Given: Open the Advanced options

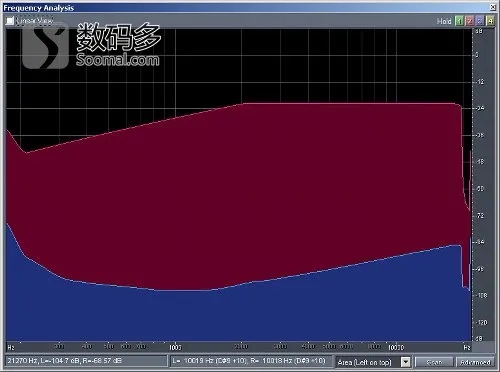Looking at the screenshot, I should pyautogui.click(x=475, y=362).
